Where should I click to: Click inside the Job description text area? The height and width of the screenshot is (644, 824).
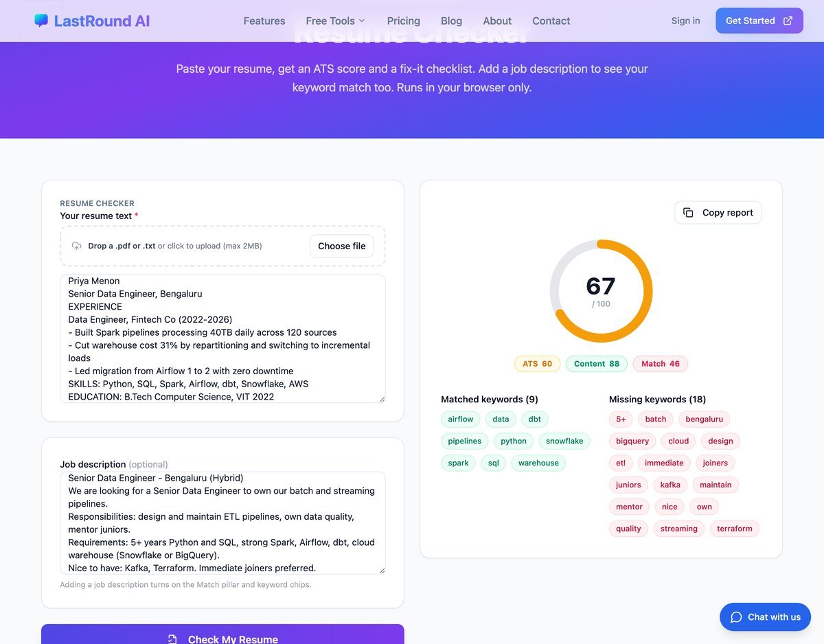coord(222,522)
